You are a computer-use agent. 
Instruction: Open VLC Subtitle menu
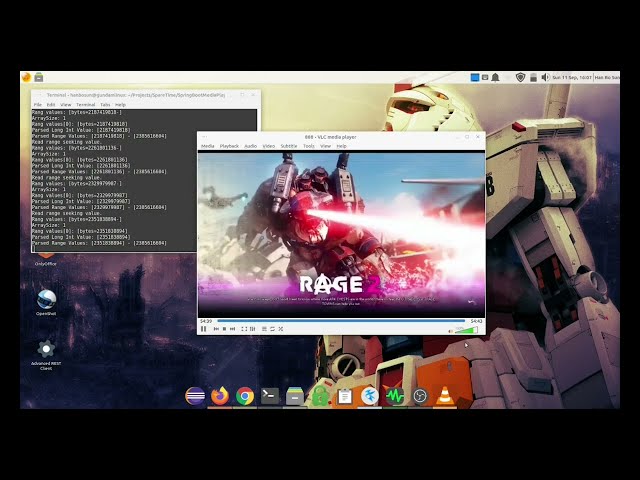click(289, 146)
